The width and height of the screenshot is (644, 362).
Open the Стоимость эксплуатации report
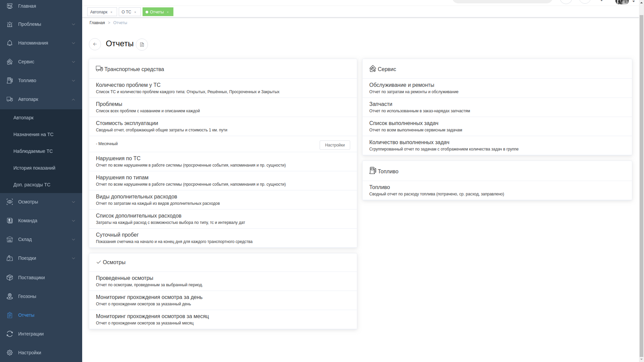pos(127,123)
